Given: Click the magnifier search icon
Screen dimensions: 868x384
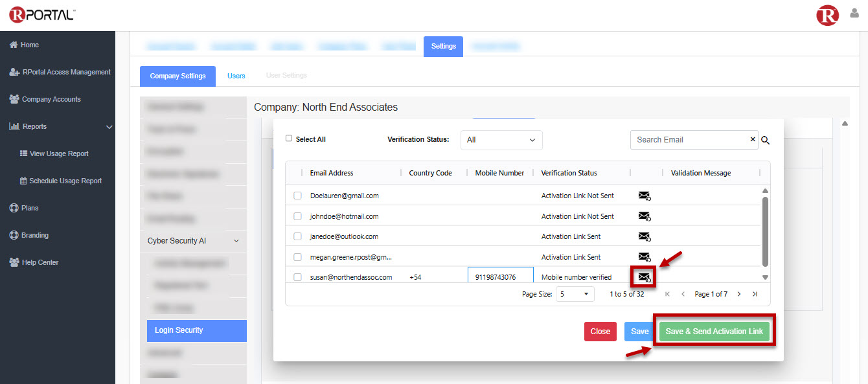Looking at the screenshot, I should (765, 140).
